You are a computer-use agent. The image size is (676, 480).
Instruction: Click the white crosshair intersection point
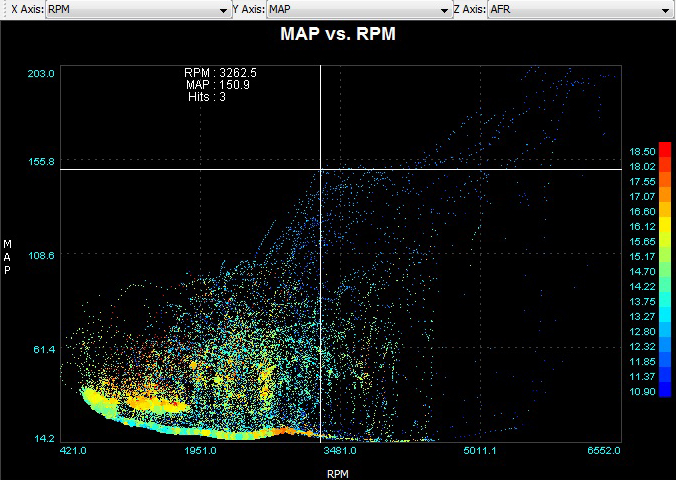coord(320,169)
